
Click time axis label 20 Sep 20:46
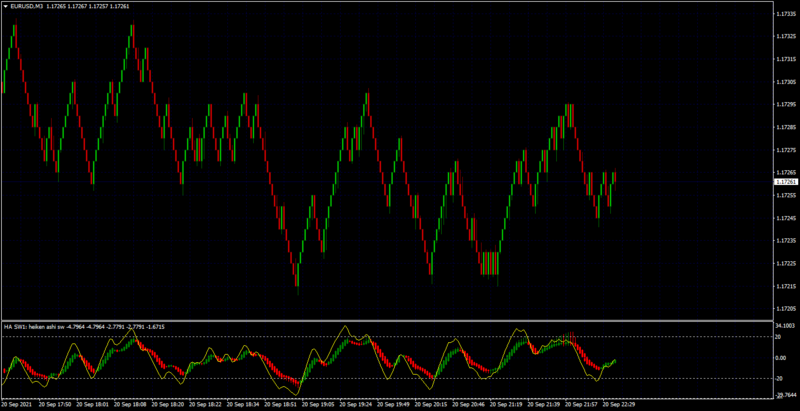(x=469, y=404)
